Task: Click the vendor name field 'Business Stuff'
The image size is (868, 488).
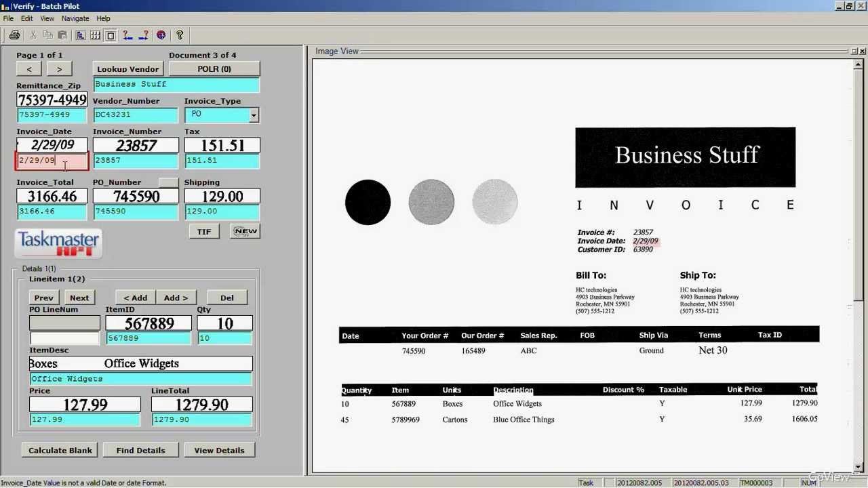Action: [176, 84]
